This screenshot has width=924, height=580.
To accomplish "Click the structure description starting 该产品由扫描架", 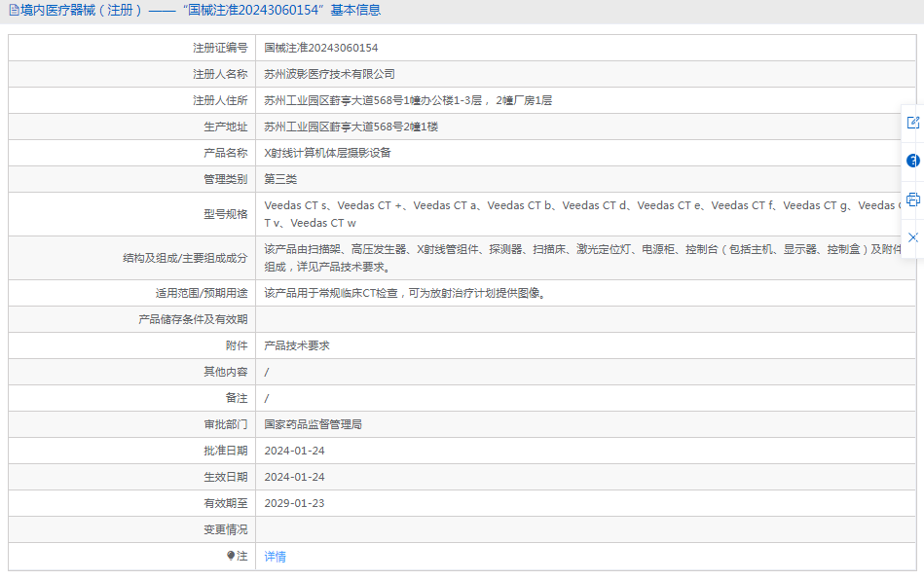I will [x=583, y=258].
